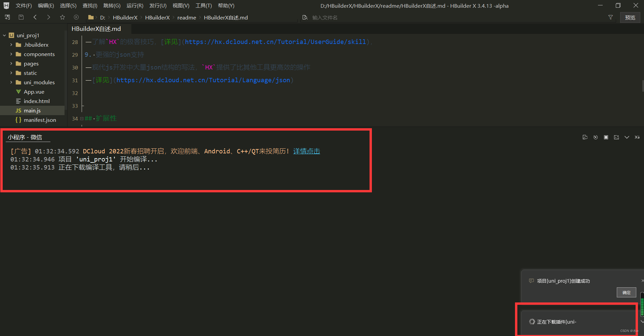The width and height of the screenshot is (644, 336).
Task: Click the Vue icon beside App.vue
Action: tap(18, 92)
